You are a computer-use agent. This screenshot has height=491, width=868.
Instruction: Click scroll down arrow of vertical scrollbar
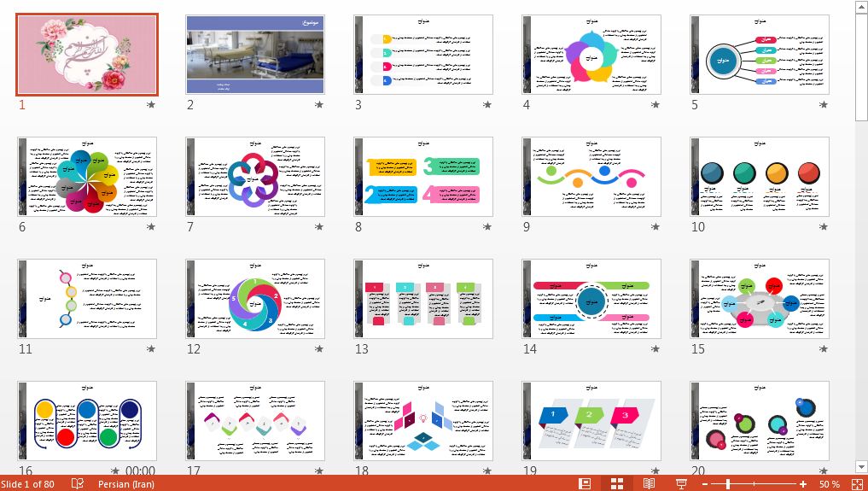click(x=859, y=466)
